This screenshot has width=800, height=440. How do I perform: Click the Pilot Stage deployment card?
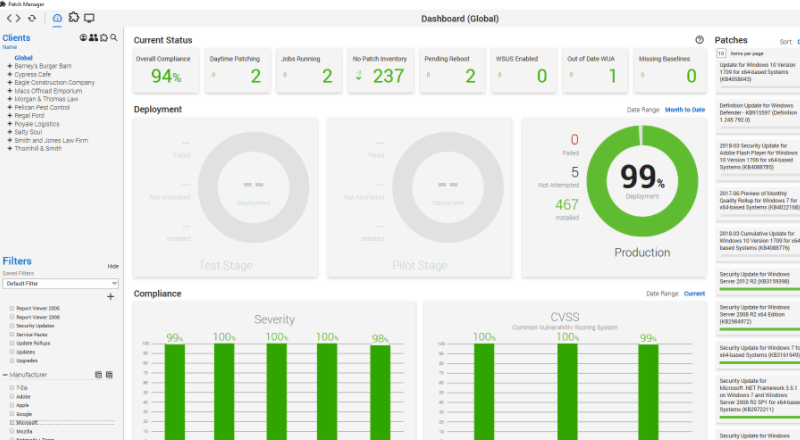click(420, 198)
